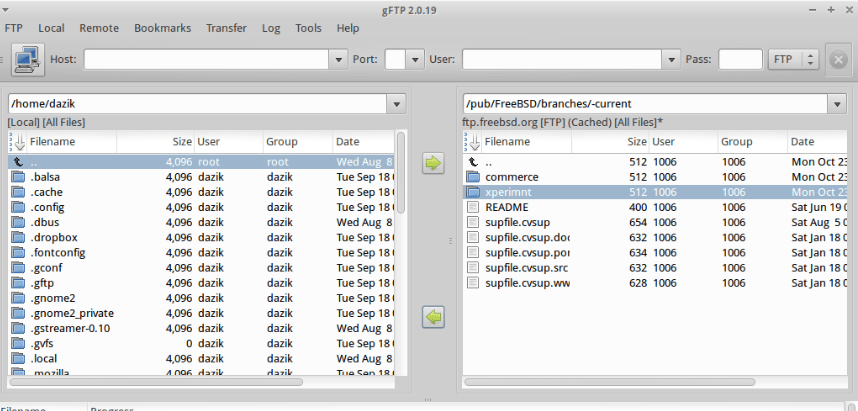Image resolution: width=858 pixels, height=411 pixels.
Task: Click the local pane vertical scrollbar
Action: pos(401,172)
